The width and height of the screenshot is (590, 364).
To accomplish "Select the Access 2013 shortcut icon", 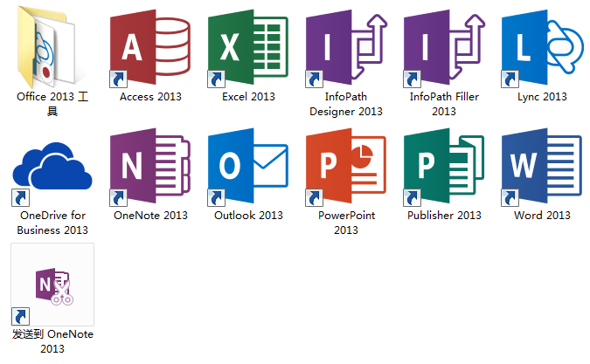I will 149,48.
